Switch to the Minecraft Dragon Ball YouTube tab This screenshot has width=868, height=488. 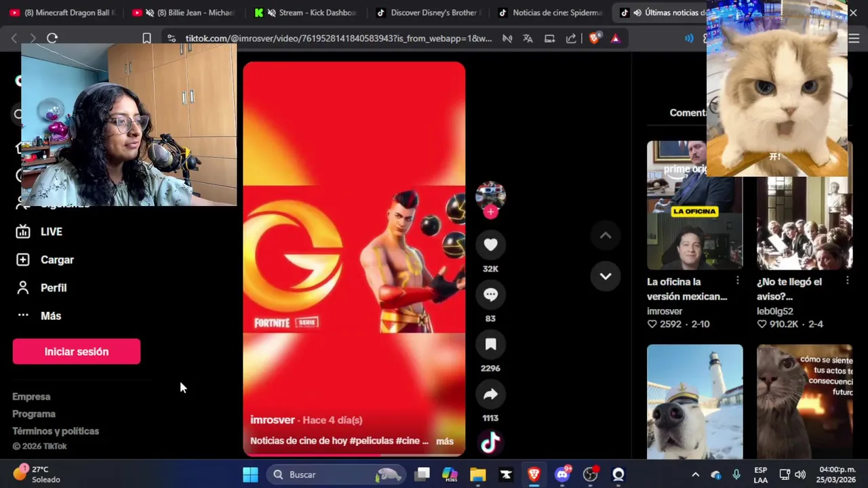(62, 13)
